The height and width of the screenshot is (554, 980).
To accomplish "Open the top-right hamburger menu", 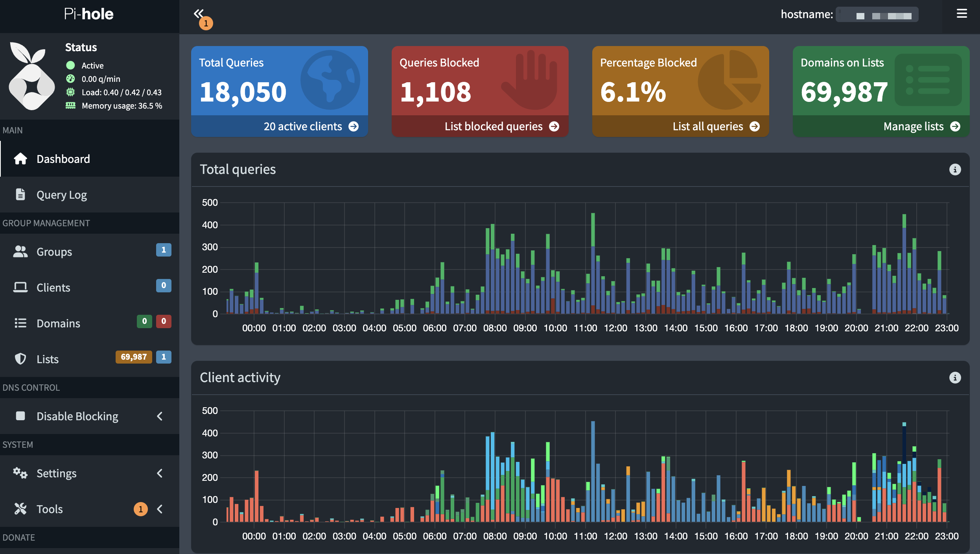I will [962, 14].
